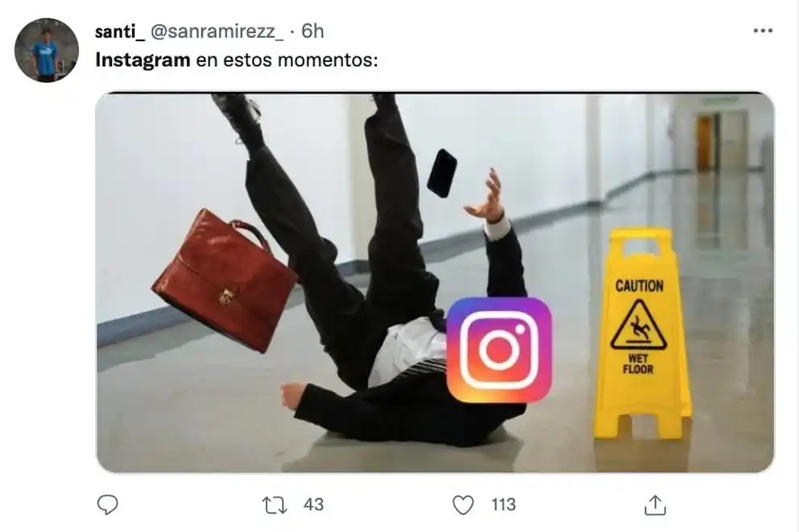
Task: Open the @sanramirezz_ handle link
Action: [217, 31]
